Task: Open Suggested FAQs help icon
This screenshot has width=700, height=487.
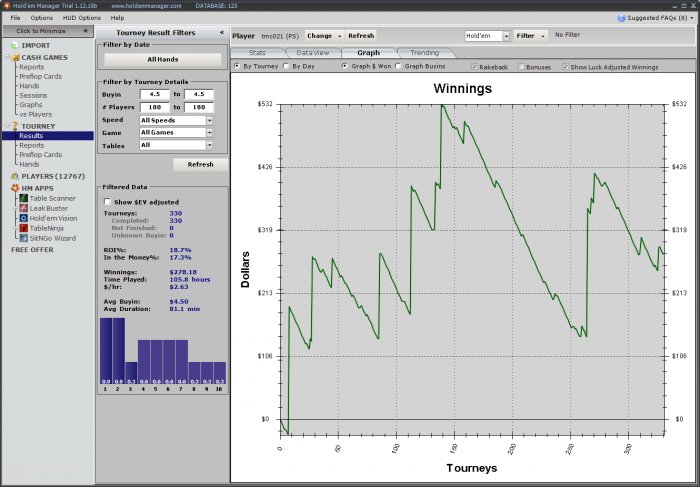Action: (623, 18)
